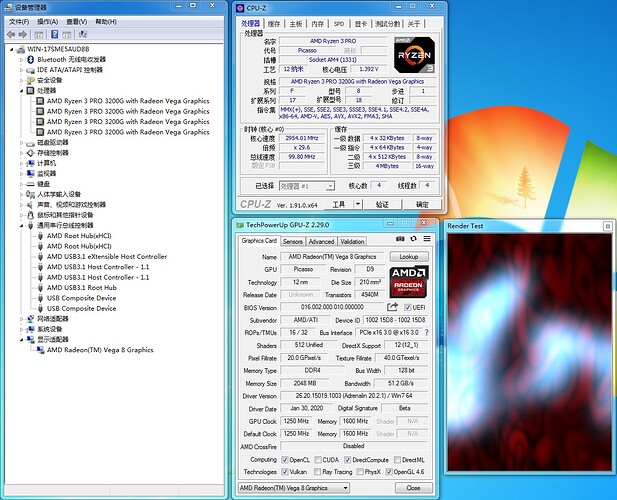The height and width of the screenshot is (500, 617).
Task: Open the hamburger menu in GPU-Z
Action: point(427,239)
